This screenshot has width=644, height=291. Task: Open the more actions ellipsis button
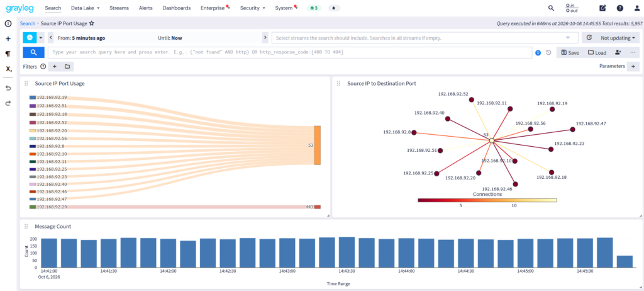632,52
